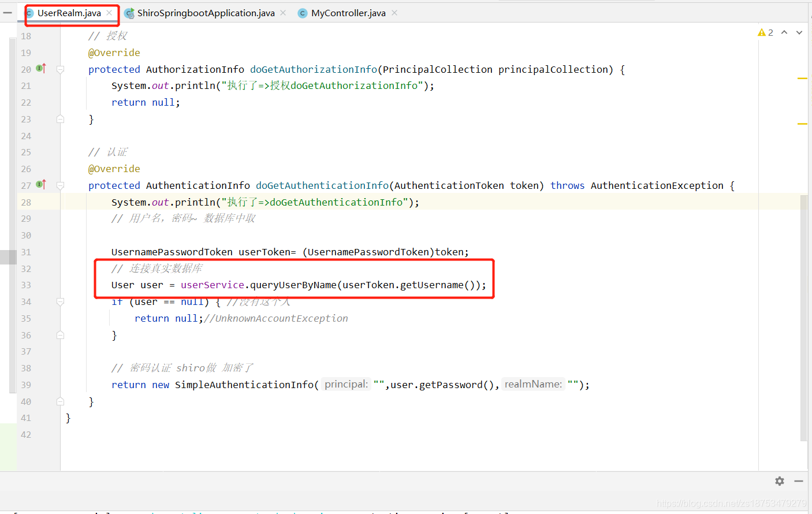
Task: Click the '// 用户名, 密码~ 数据库中取' comment
Action: (x=184, y=218)
